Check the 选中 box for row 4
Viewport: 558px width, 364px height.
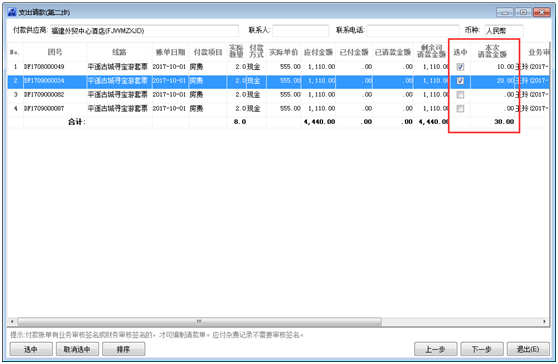pos(460,109)
